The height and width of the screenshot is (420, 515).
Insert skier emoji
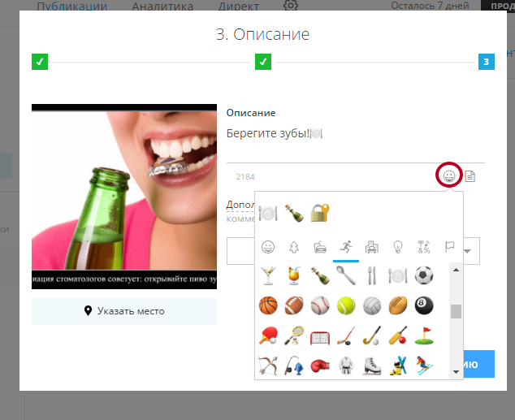(x=424, y=366)
